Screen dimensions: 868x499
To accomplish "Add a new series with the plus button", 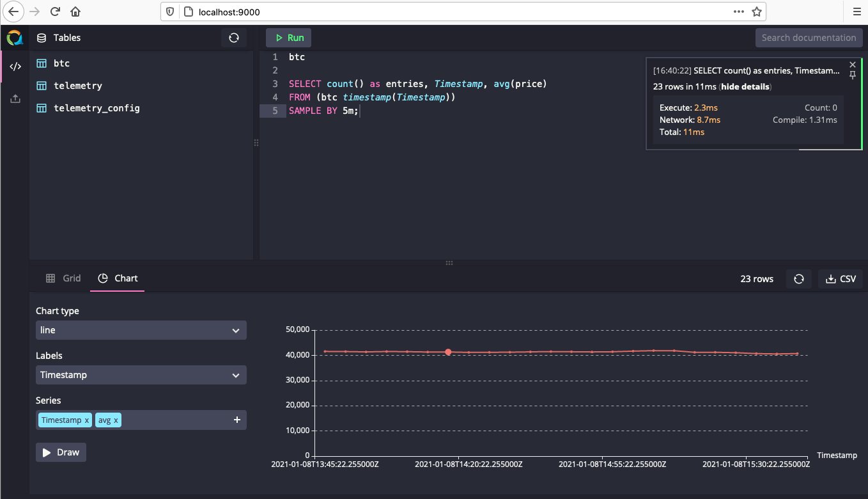I will 237,420.
